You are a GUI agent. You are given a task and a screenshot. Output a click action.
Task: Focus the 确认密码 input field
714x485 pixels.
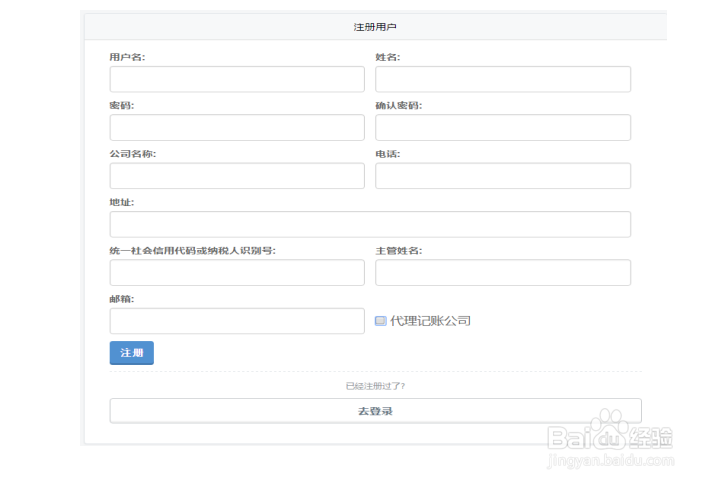click(503, 128)
